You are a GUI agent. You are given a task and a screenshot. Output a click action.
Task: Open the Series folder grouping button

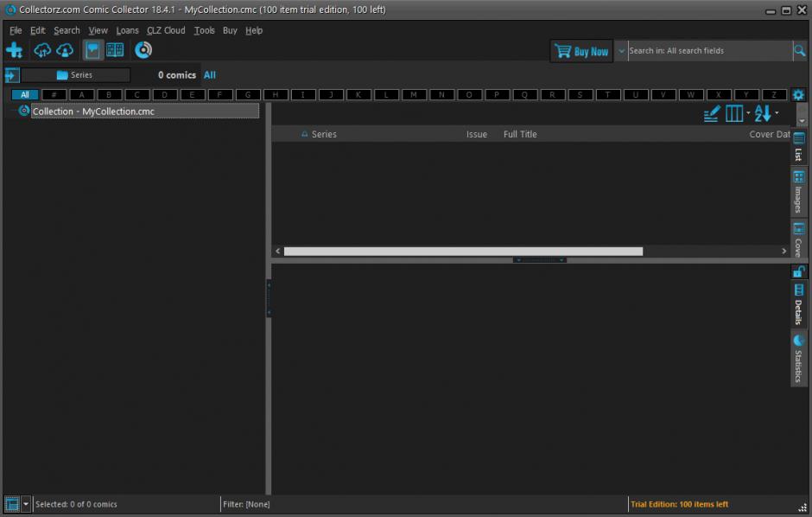coord(76,75)
